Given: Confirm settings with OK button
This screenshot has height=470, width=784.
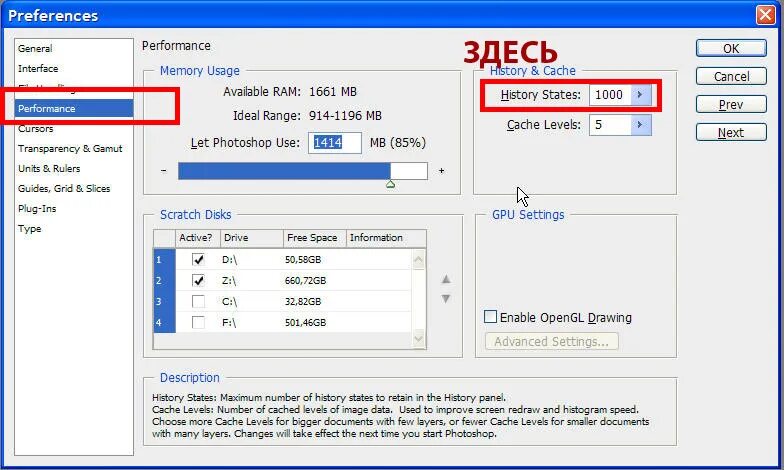Looking at the screenshot, I should [x=731, y=48].
